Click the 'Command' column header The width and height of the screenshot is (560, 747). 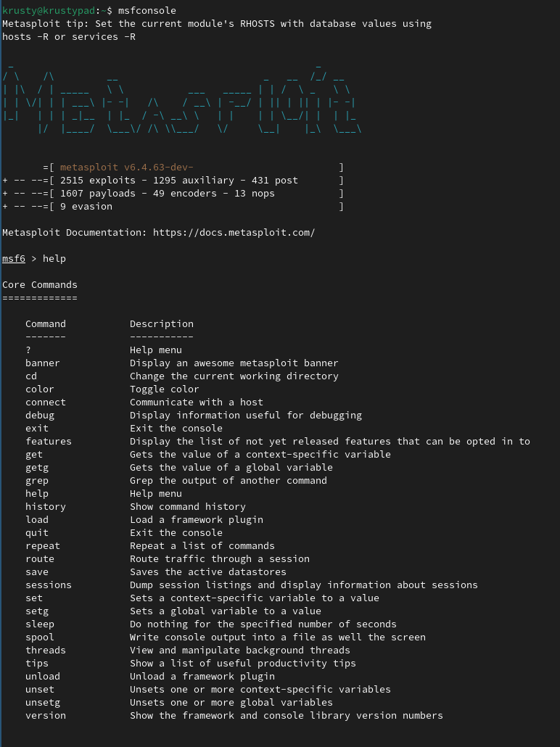pyautogui.click(x=46, y=324)
